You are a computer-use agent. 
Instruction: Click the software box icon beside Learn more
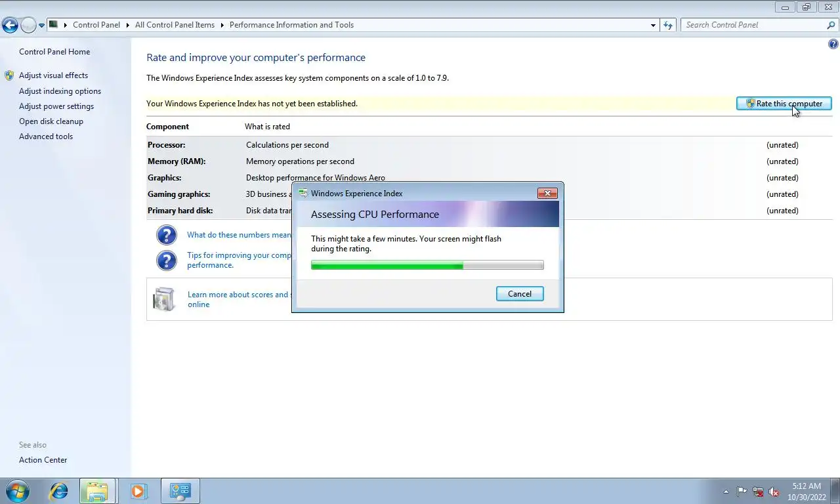164,299
